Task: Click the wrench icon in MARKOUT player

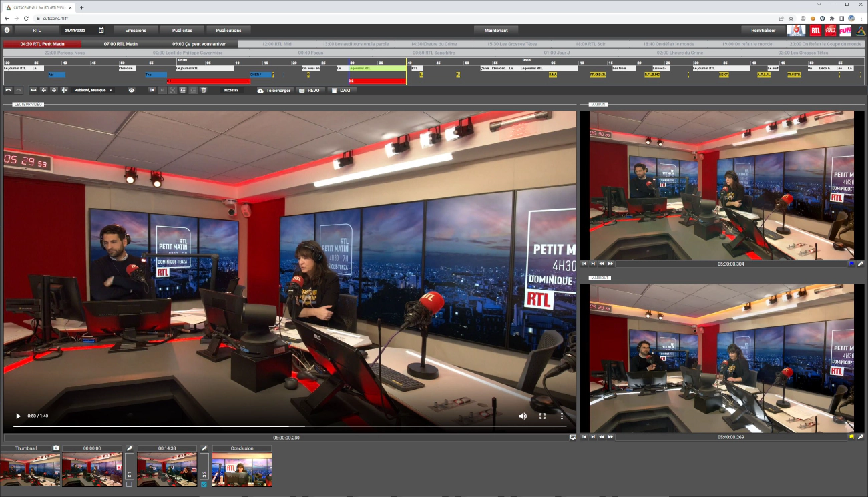Action: point(861,437)
